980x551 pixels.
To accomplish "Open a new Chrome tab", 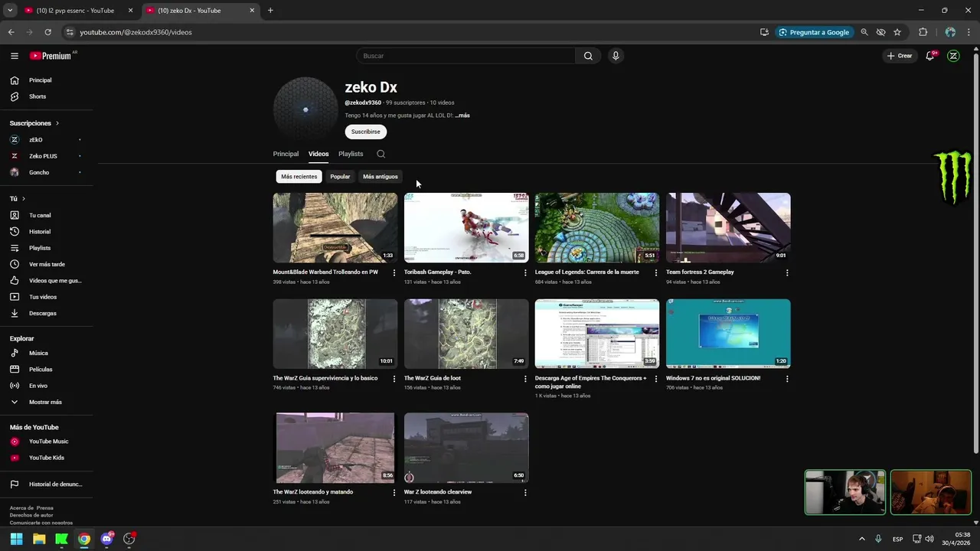I will tap(270, 11).
